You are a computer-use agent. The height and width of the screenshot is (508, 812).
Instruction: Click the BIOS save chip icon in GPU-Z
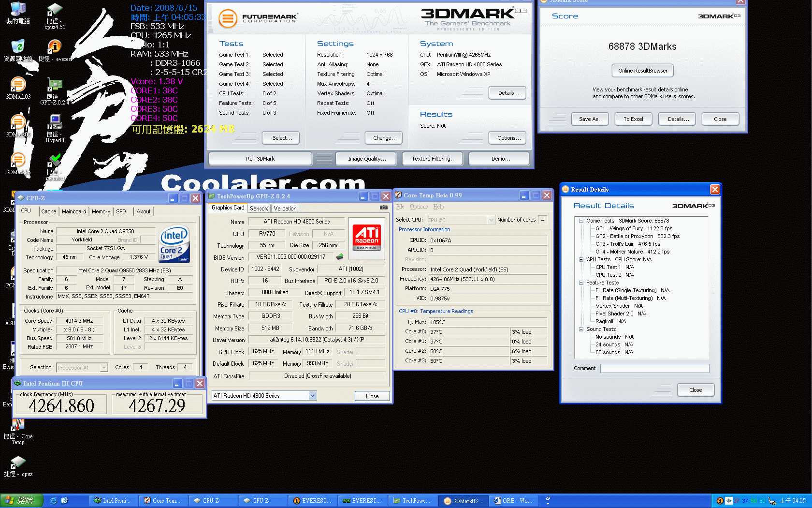[340, 257]
